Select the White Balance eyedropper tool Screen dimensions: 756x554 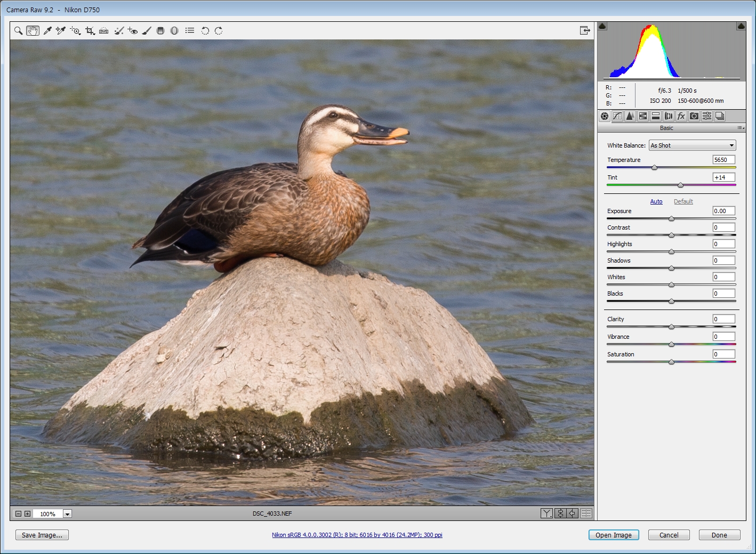coord(47,31)
